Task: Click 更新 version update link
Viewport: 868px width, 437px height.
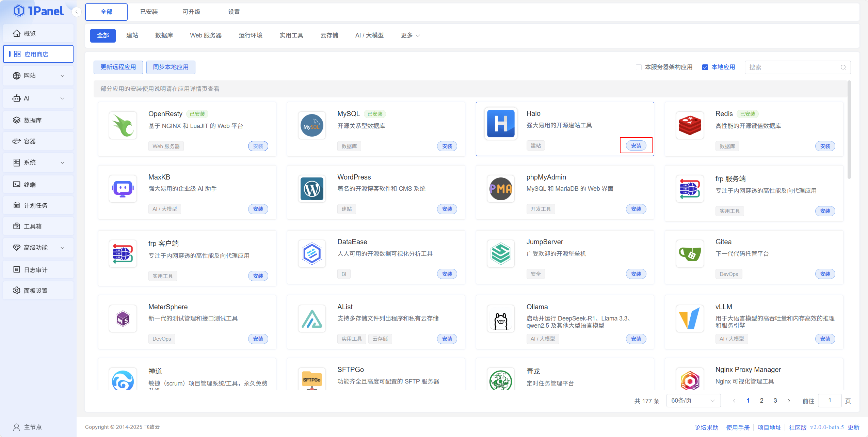Action: [853, 427]
